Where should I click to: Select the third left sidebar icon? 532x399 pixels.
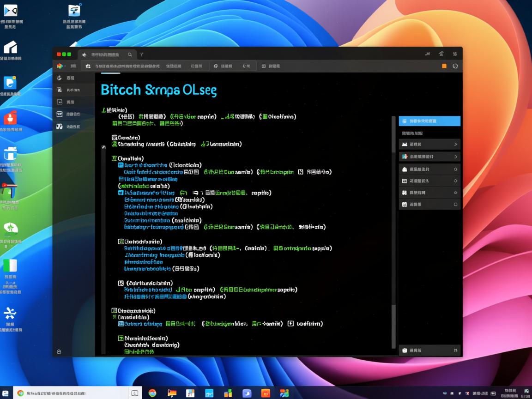59,102
